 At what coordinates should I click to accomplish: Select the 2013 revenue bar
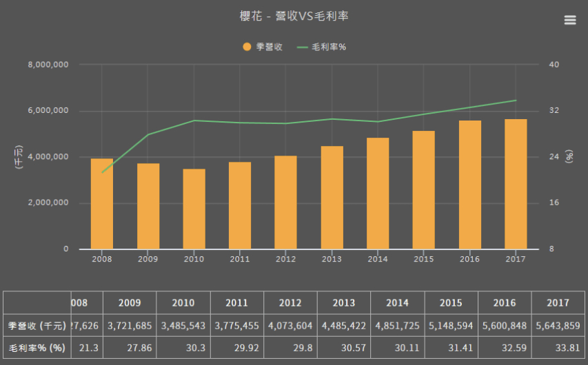pos(332,198)
